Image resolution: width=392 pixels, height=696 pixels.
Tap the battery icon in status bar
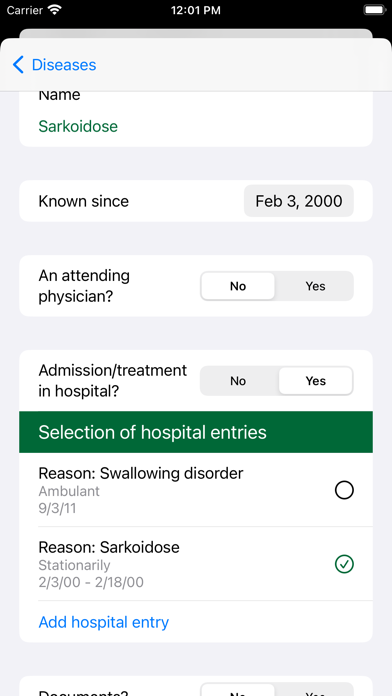point(375,10)
